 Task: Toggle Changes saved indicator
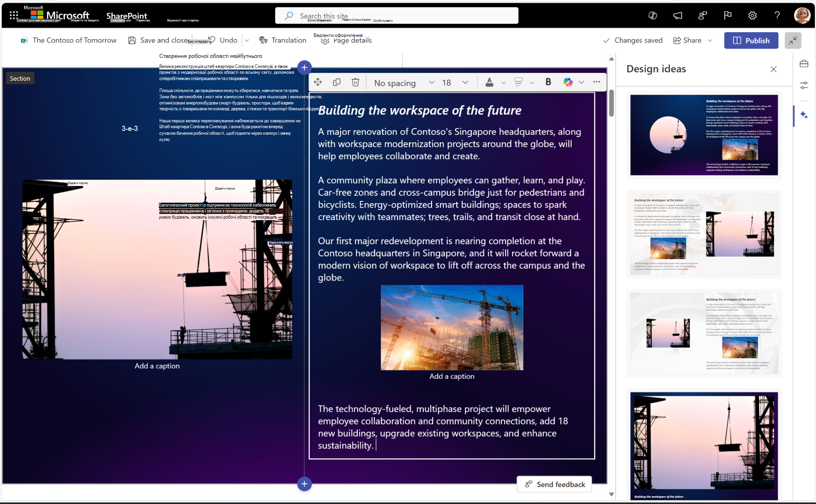tap(633, 40)
